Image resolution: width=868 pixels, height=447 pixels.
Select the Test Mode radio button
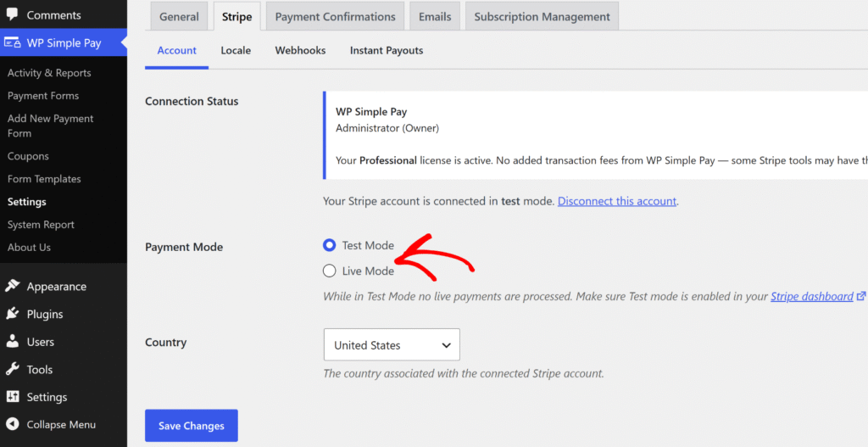330,245
